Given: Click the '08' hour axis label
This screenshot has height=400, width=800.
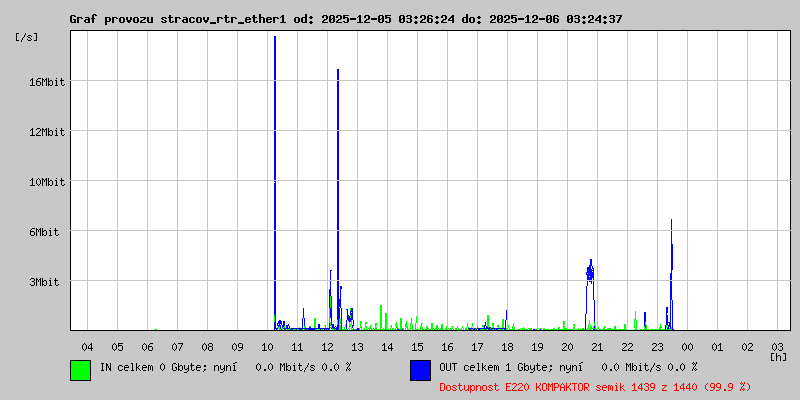Looking at the screenshot, I should coord(207,347).
